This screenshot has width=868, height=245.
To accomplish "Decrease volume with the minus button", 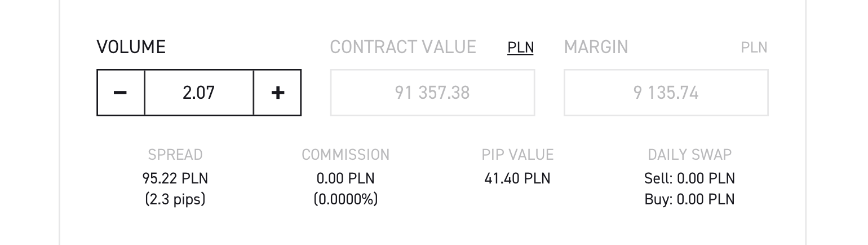I will 121,93.
